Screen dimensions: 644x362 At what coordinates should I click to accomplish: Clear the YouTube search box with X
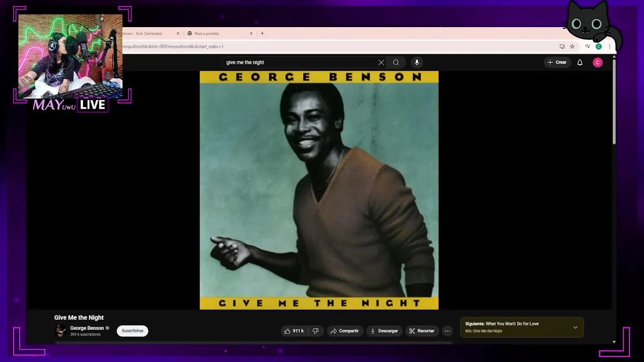tap(381, 62)
